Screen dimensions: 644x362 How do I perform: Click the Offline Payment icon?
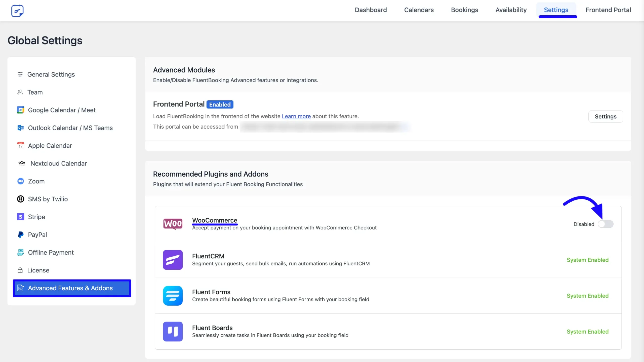pyautogui.click(x=21, y=252)
